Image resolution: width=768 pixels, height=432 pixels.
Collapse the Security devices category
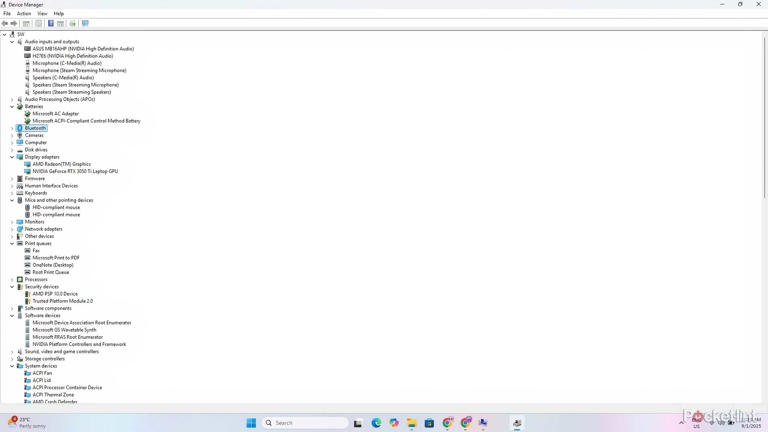coord(12,287)
